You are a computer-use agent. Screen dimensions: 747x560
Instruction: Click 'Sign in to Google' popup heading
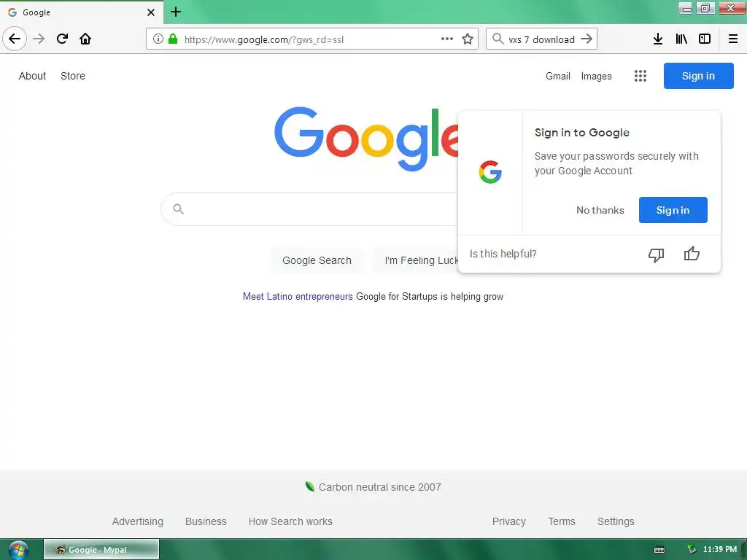pos(581,133)
